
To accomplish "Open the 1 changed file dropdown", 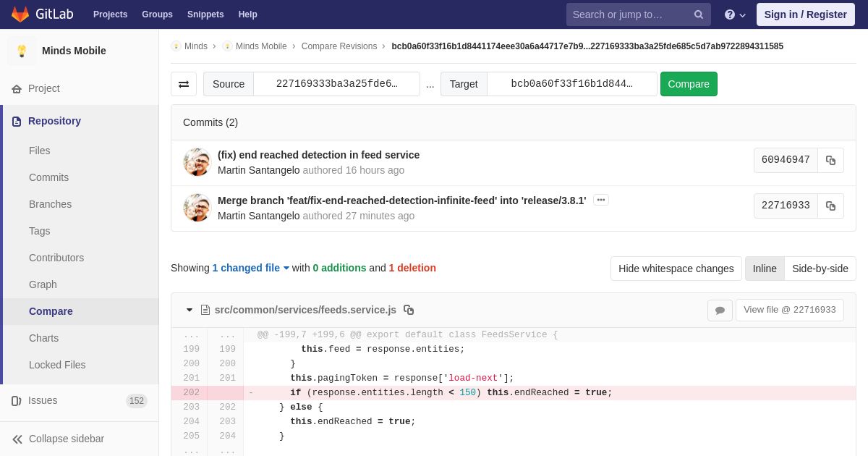I will tap(250, 268).
